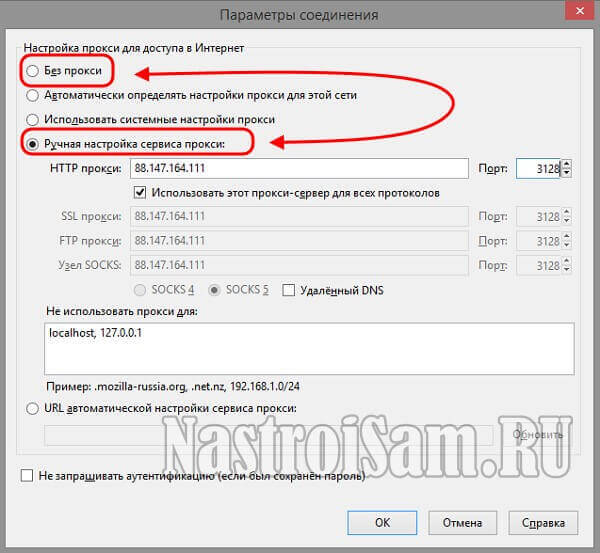Screen dimensions: 600x553
Task: Check "Не запрашивать аутентификацию" checkbox
Action: 27,477
